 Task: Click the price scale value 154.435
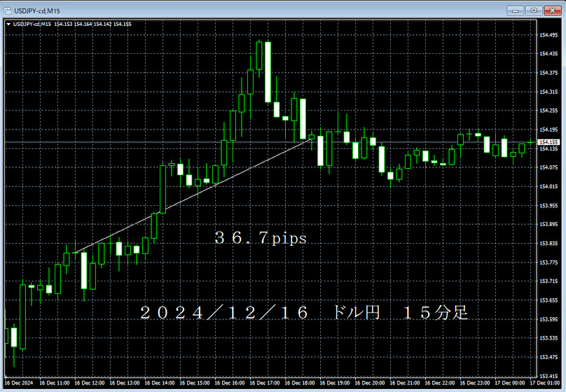pyautogui.click(x=548, y=54)
